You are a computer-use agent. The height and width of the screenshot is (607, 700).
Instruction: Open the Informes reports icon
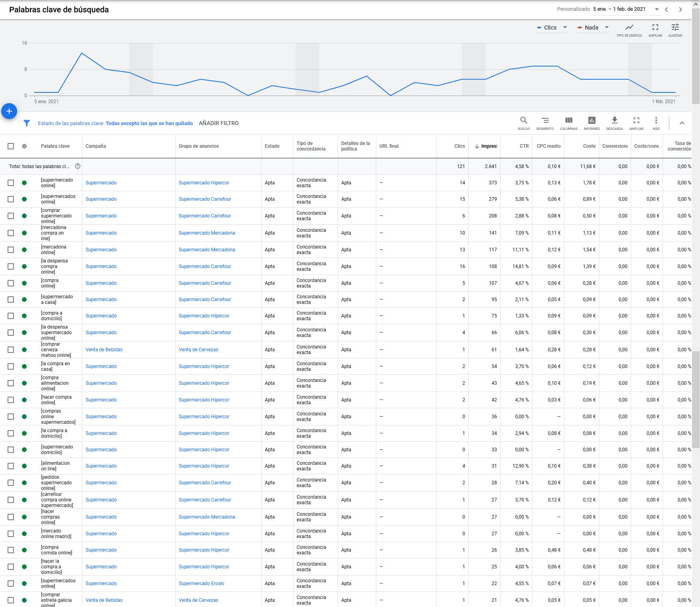click(592, 120)
